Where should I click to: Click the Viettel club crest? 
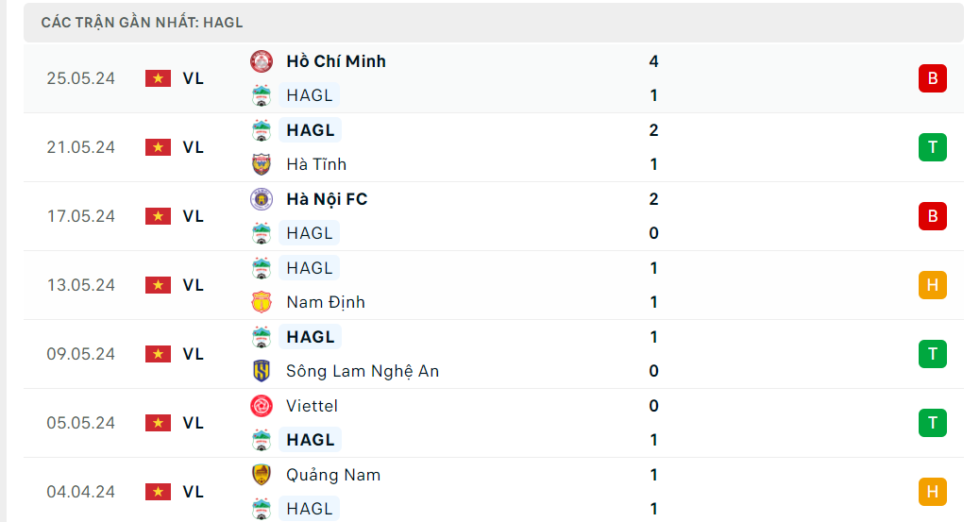(x=262, y=406)
